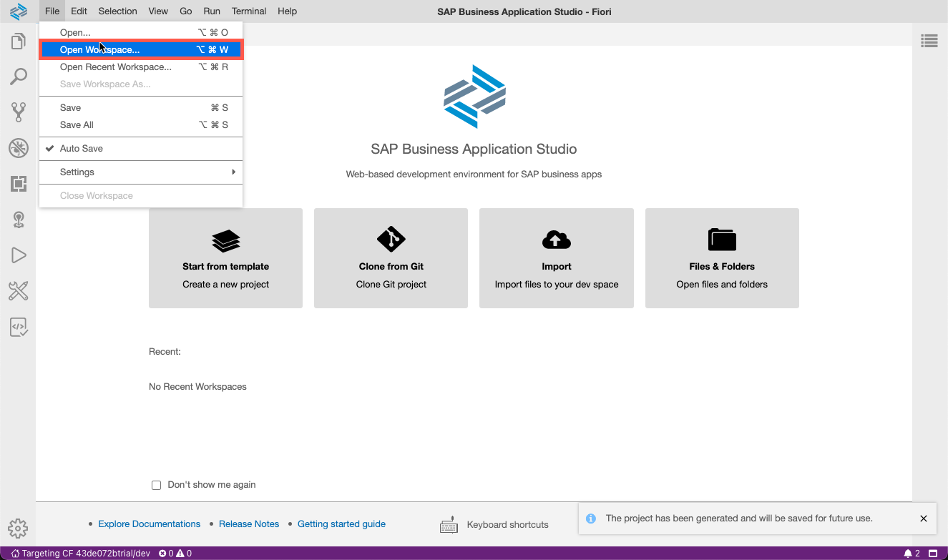Viewport: 948px width, 560px height.
Task: Open the Explore Documentations link
Action: pos(150,524)
